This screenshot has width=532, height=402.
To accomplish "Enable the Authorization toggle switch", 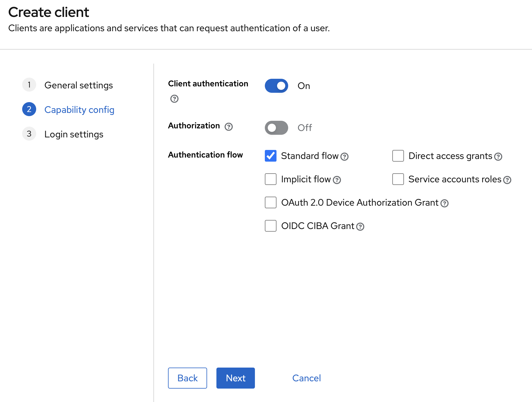I will click(276, 128).
